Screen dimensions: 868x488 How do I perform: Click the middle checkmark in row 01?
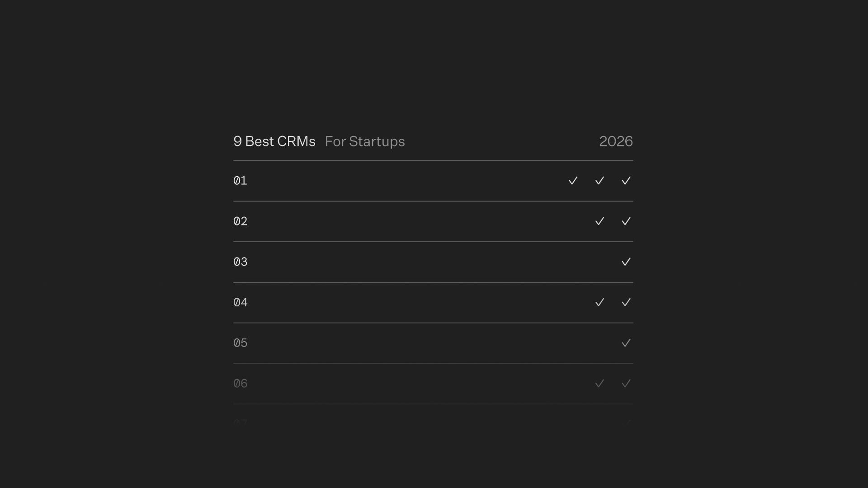click(x=599, y=181)
